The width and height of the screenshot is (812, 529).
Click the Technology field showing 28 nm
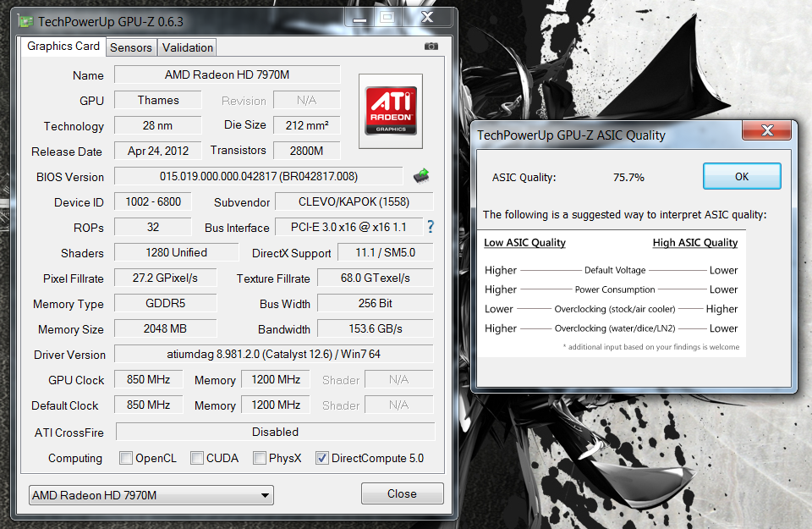coord(158,125)
